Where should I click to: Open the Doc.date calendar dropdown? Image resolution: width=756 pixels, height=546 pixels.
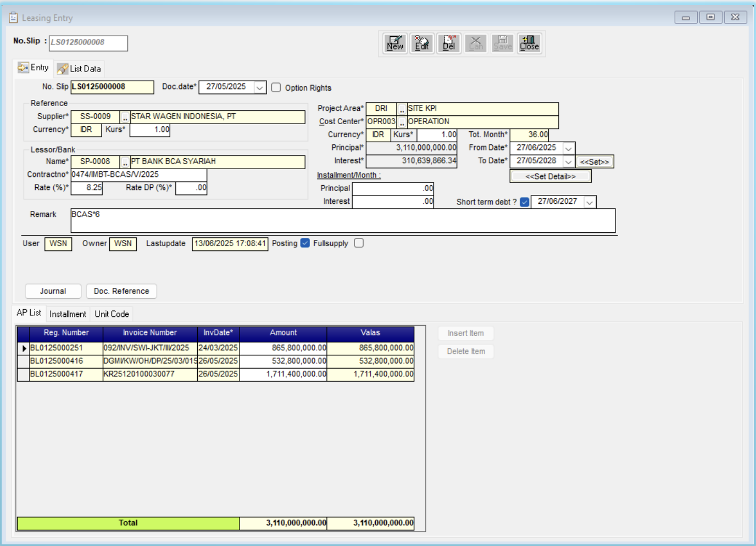point(260,87)
